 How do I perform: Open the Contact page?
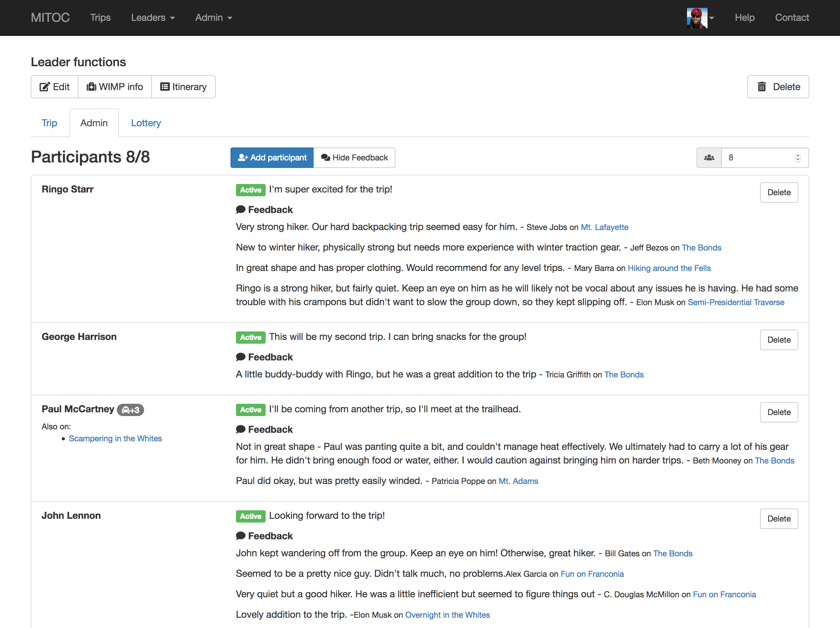coord(792,17)
